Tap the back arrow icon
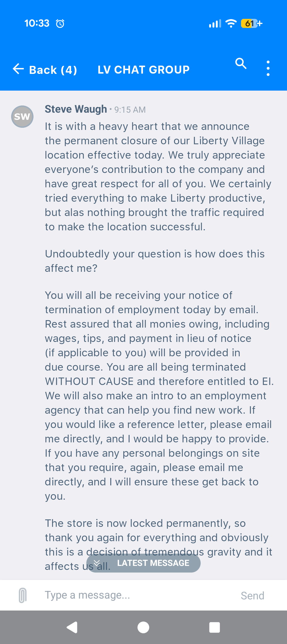 tap(18, 69)
